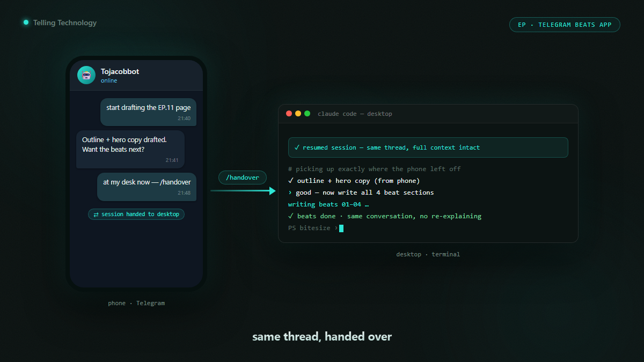Click the desktop · terminal caption
Viewport: 644px width, 362px height.
(428, 254)
